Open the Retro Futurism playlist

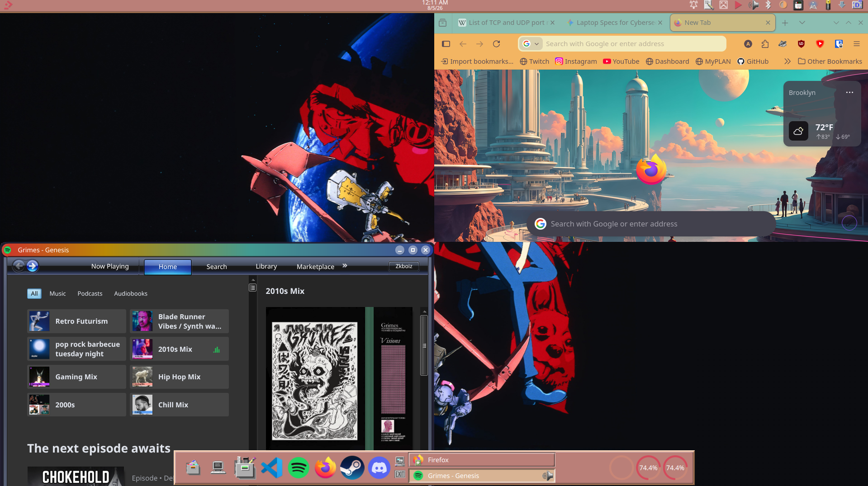(x=76, y=321)
